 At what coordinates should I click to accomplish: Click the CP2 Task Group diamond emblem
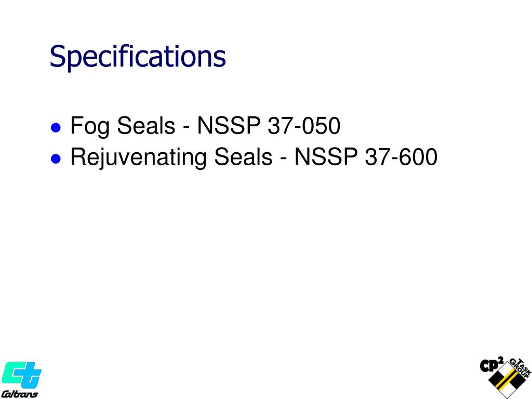click(507, 380)
